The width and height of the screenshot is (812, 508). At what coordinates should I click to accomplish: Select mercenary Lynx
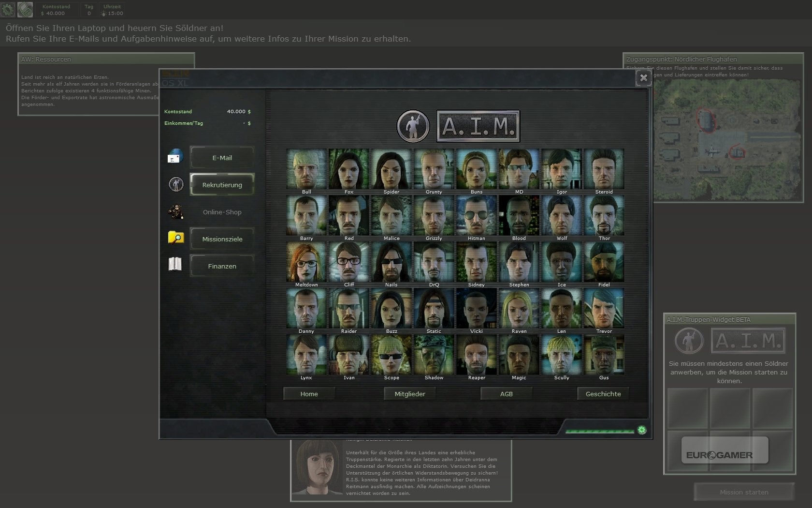click(306, 355)
